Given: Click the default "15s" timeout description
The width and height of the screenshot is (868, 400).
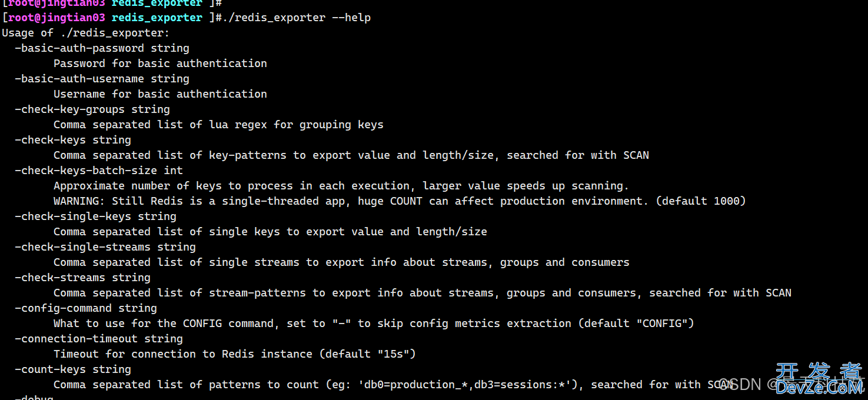Looking at the screenshot, I should click(x=235, y=354).
